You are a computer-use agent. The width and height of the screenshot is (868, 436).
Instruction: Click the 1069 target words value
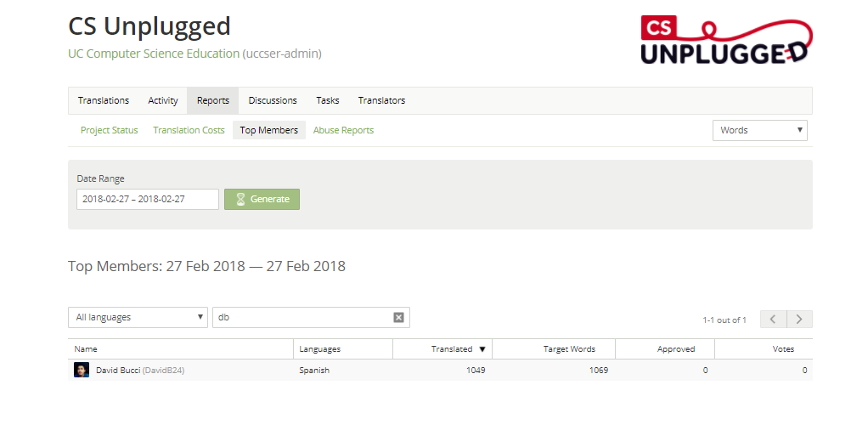[599, 370]
